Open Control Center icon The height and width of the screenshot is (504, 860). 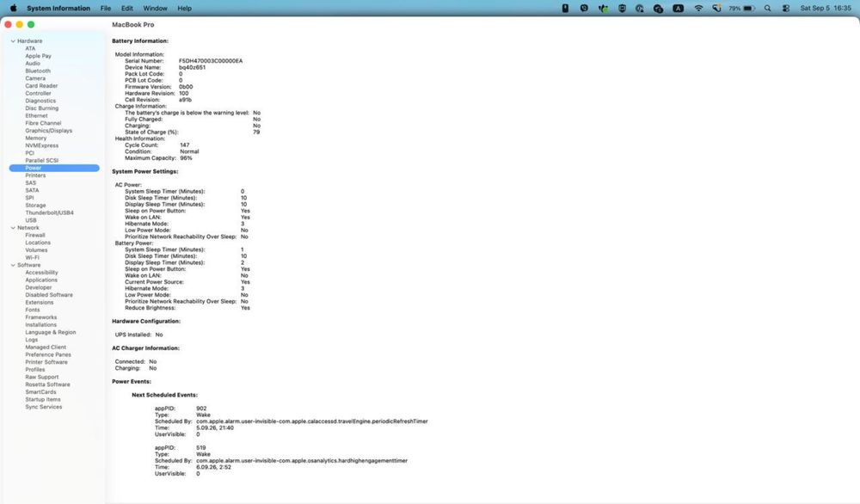(x=786, y=9)
